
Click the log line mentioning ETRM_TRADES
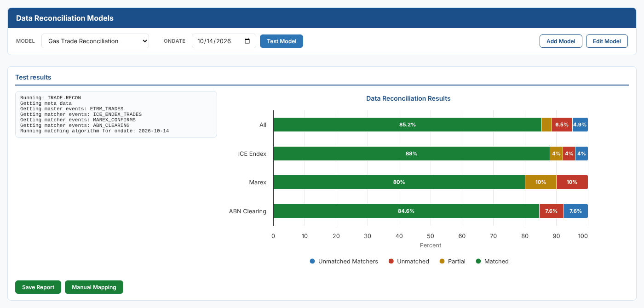72,109
